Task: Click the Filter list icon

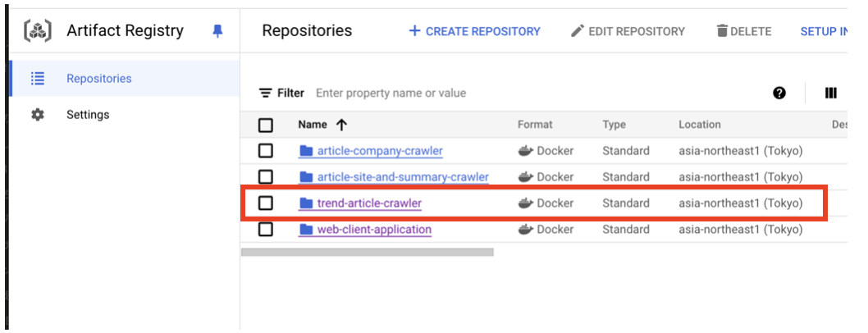Action: [265, 94]
